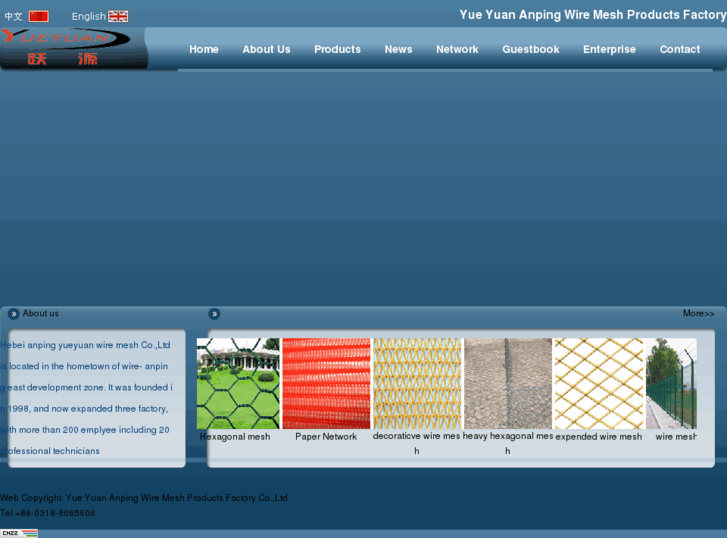The height and width of the screenshot is (545, 727).
Task: Click the decoraticve wire mesh caption
Action: [416, 443]
